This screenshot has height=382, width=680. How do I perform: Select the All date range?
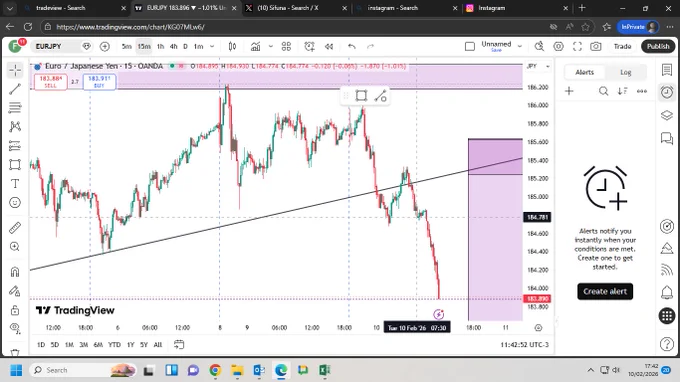click(158, 345)
